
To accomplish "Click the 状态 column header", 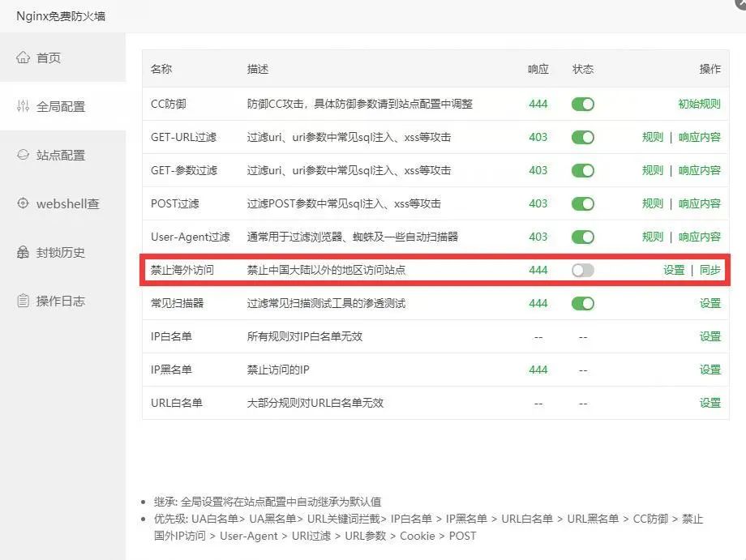I will (583, 69).
